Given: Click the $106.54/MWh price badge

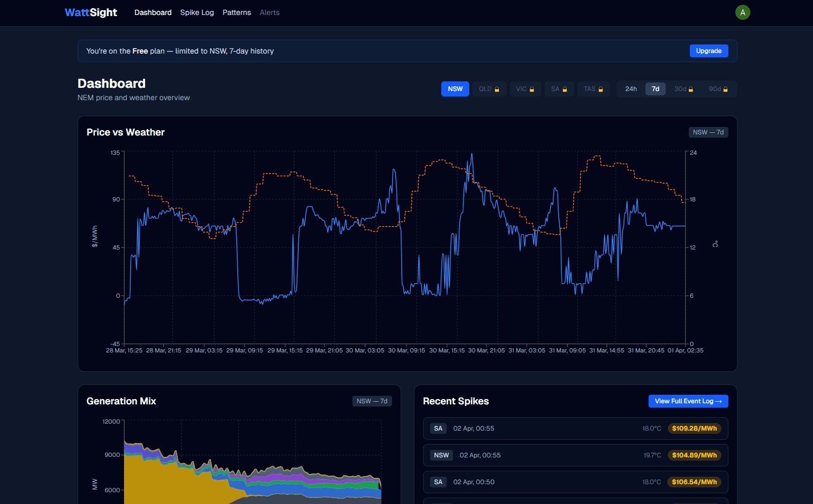Looking at the screenshot, I should (694, 482).
